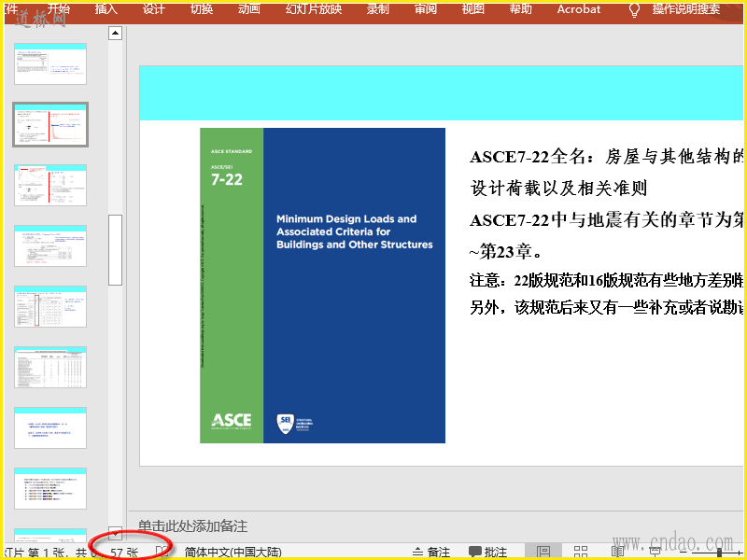The width and height of the screenshot is (747, 560).
Task: Click the thumbnail pane scroll-up arrow
Action: tap(115, 33)
